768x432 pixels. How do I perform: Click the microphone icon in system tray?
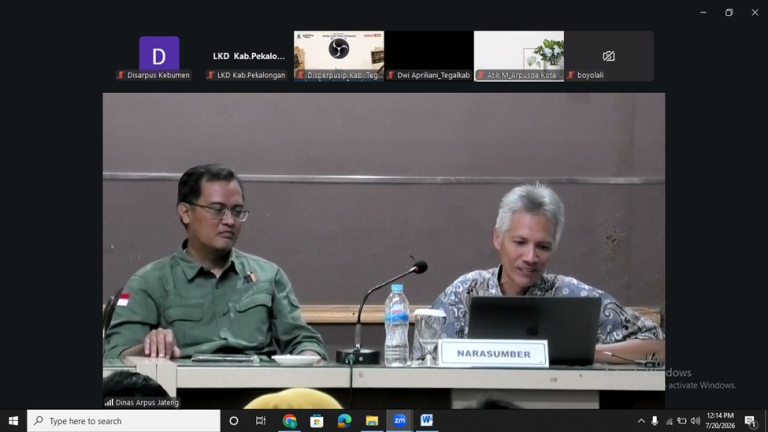click(655, 421)
